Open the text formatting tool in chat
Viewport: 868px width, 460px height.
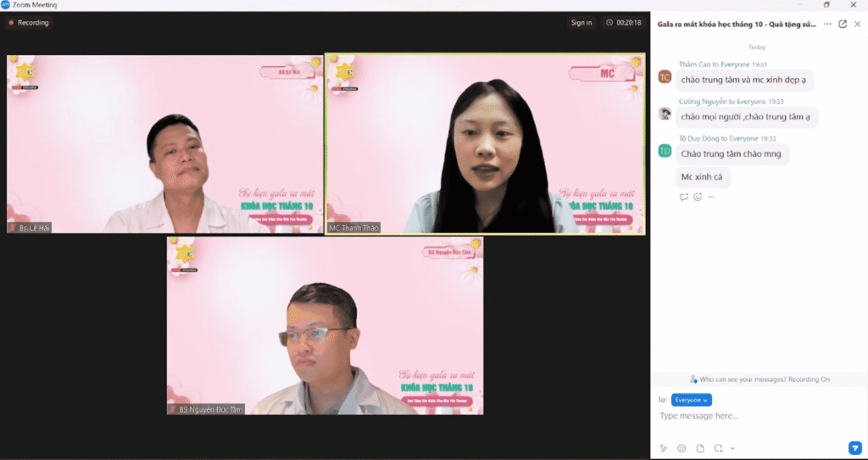click(x=664, y=448)
